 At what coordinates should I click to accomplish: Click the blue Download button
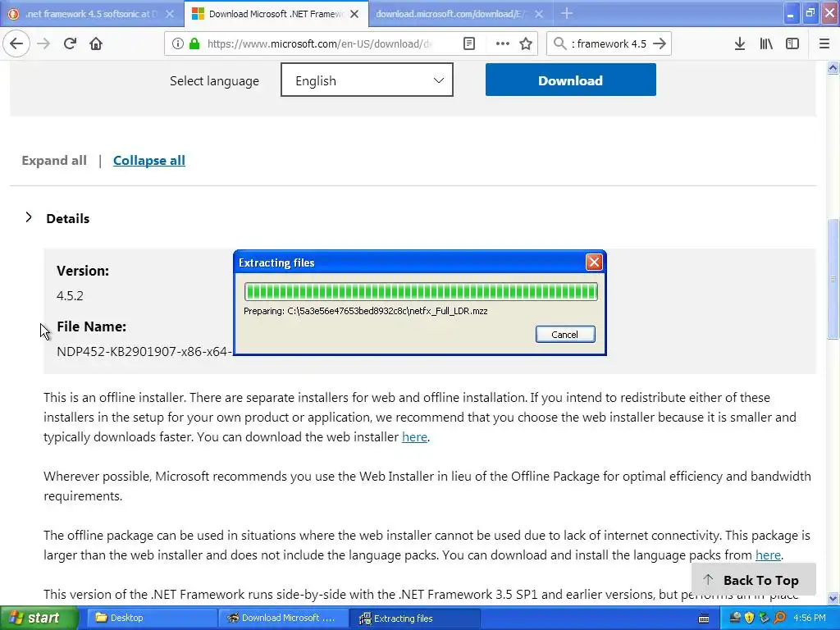click(571, 80)
